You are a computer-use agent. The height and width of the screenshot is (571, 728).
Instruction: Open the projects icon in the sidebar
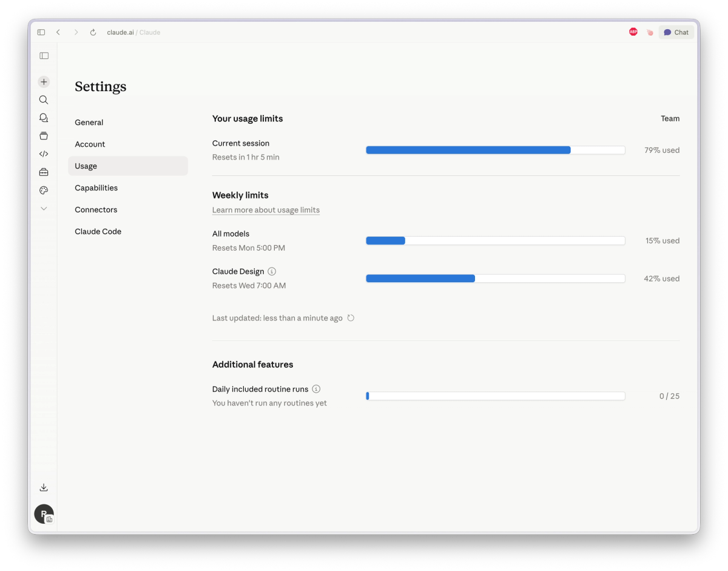click(44, 136)
